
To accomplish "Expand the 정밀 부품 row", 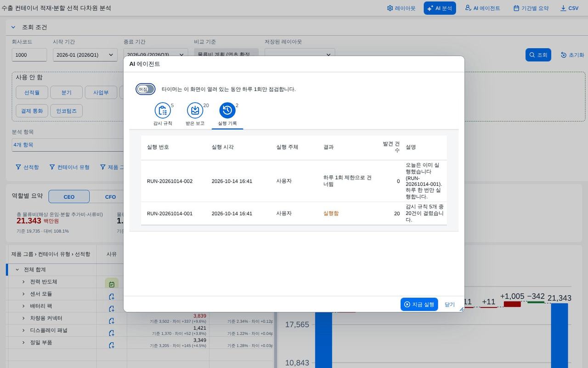I will coord(24,342).
